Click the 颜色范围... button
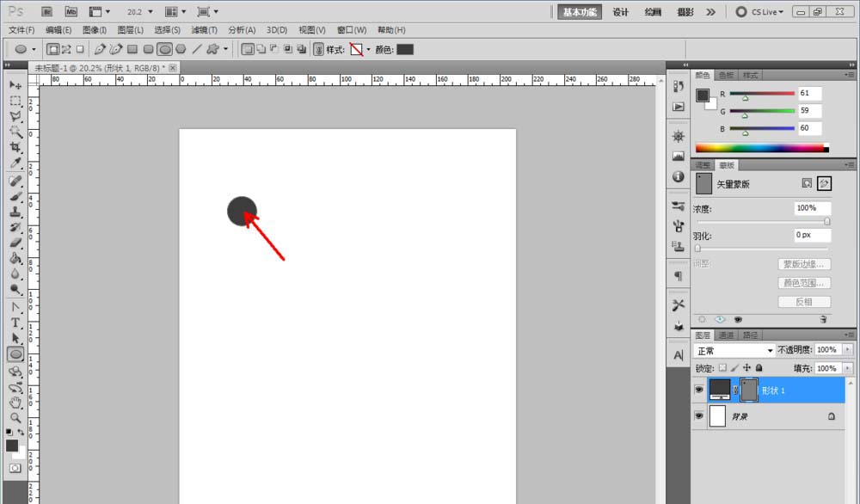This screenshot has height=504, width=860. tap(804, 283)
